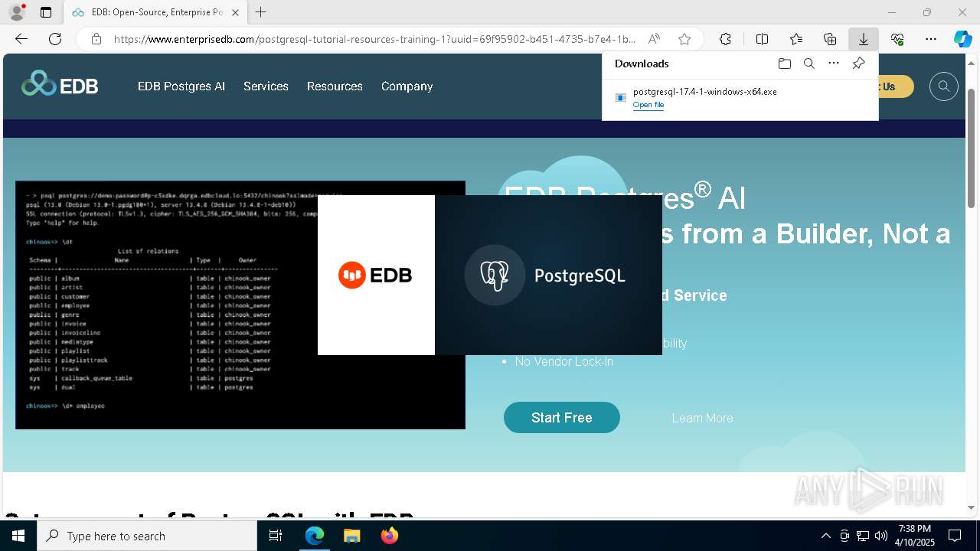Image resolution: width=980 pixels, height=551 pixels.
Task: Pin the Downloads panel
Action: (858, 64)
